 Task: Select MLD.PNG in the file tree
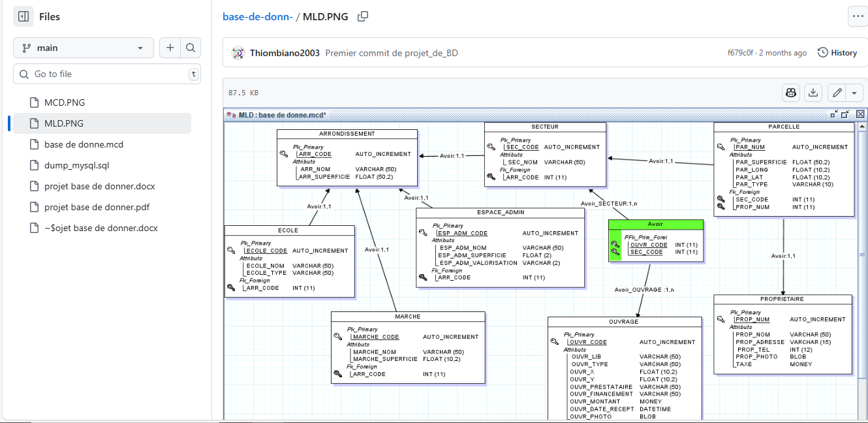tap(102, 123)
